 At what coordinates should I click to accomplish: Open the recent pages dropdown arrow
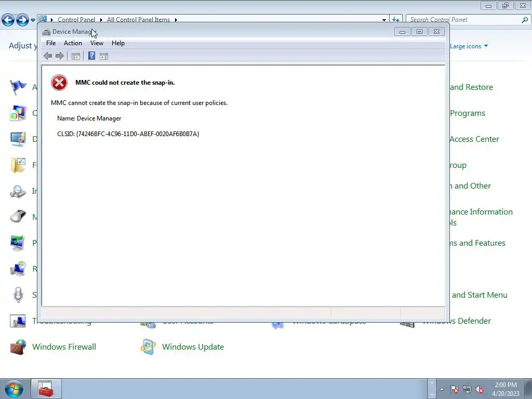33,20
